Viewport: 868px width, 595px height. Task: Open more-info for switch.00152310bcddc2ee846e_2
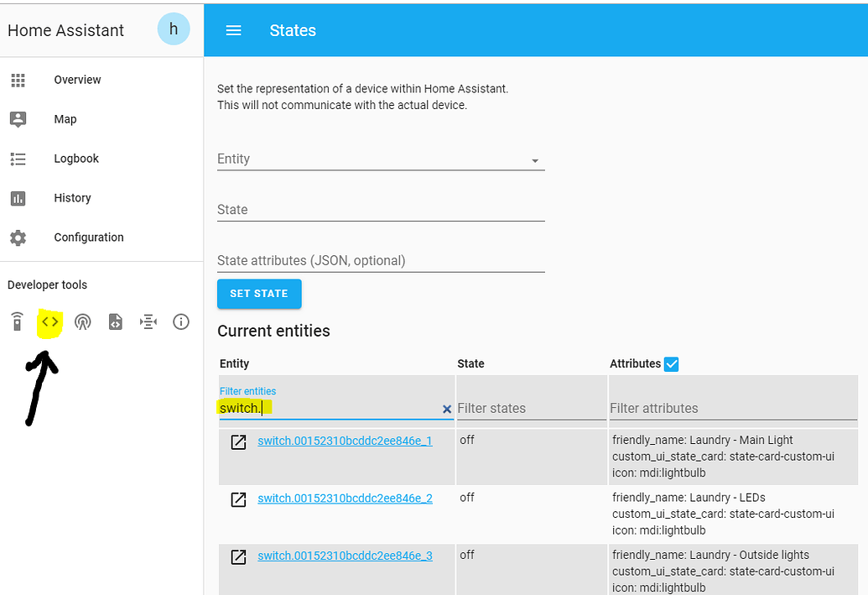[238, 499]
